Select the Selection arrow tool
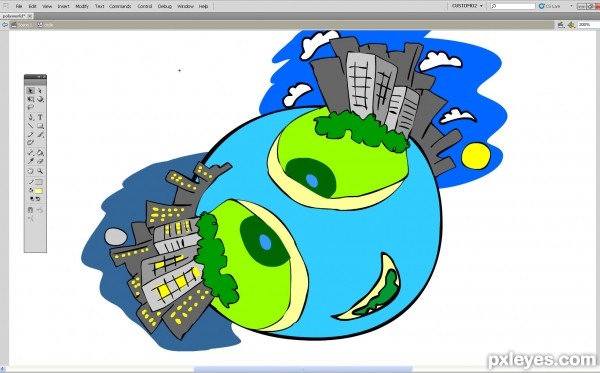The height and width of the screenshot is (373, 600). click(31, 91)
